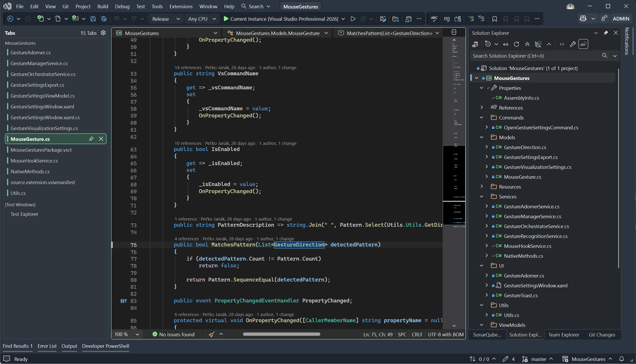This screenshot has height=364, width=636.
Task: Start without debugging using the outlined play icon
Action: 353,19
